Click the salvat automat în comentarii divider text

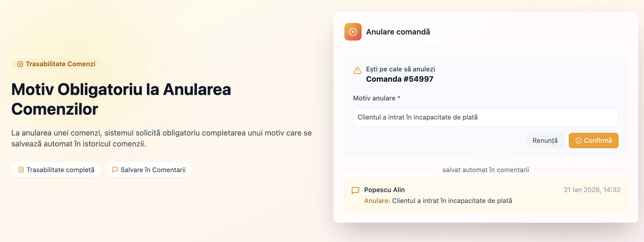coord(486,170)
